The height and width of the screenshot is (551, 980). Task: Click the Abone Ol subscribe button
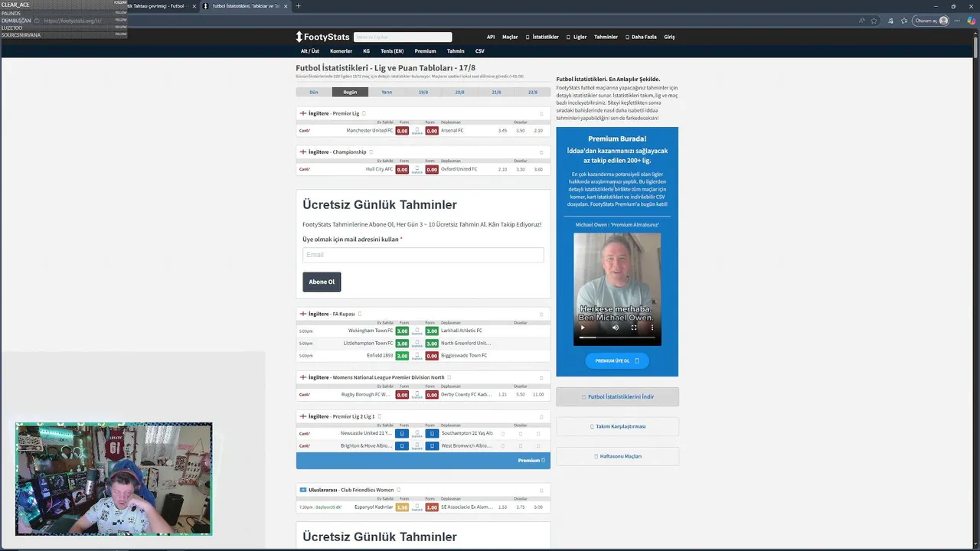[x=322, y=282]
